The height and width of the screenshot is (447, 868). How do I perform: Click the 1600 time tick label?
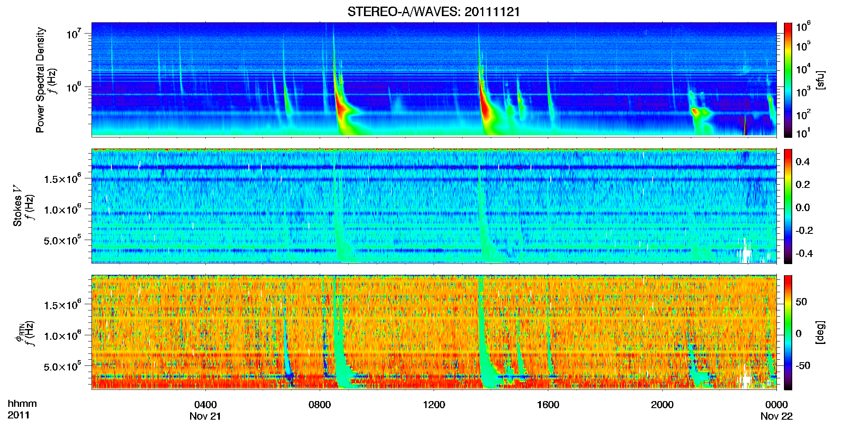tap(548, 404)
